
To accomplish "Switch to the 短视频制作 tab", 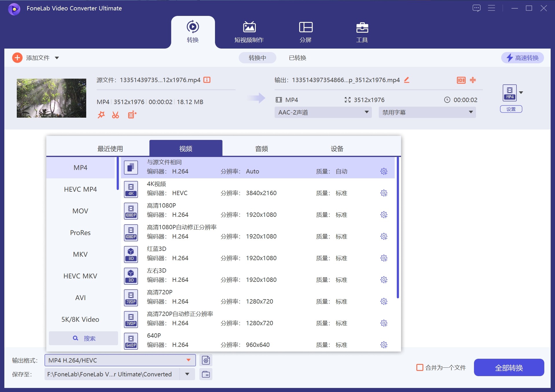I will click(x=249, y=32).
